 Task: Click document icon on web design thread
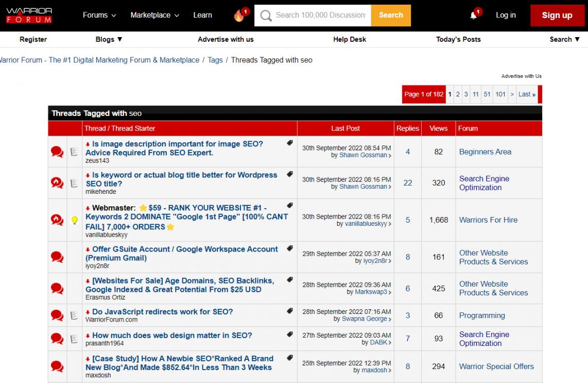pos(74,339)
